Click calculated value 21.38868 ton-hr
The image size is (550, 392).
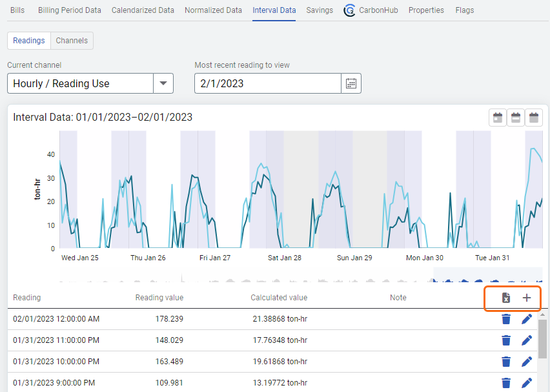point(280,319)
